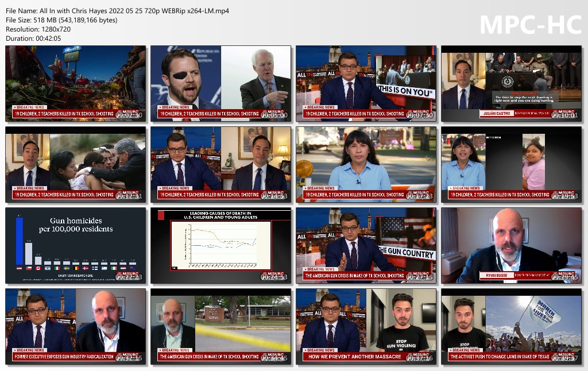Click the "THE GUN COUNTRY" on-screen graphic
Screen dimensions: 588x371
(407, 253)
